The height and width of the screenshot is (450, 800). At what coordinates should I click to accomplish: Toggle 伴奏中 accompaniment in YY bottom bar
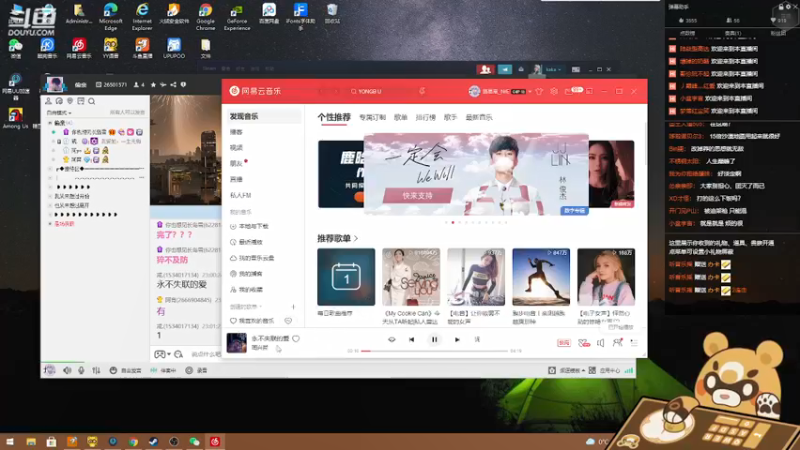click(163, 370)
